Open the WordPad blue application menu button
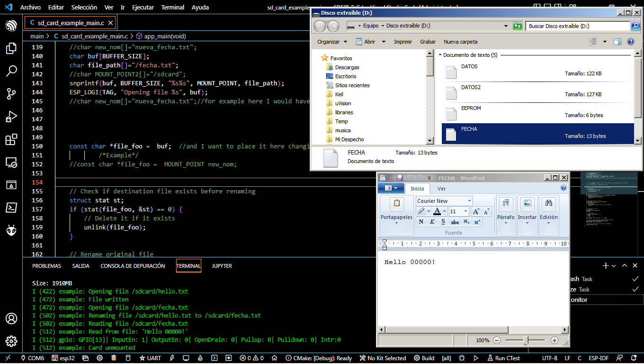The height and width of the screenshot is (364, 644). pos(391,188)
